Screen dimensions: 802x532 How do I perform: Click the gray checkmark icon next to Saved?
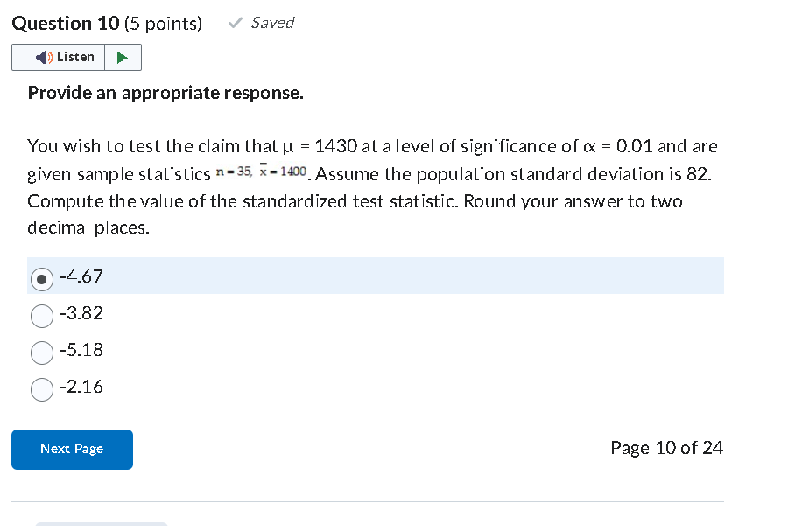point(233,23)
